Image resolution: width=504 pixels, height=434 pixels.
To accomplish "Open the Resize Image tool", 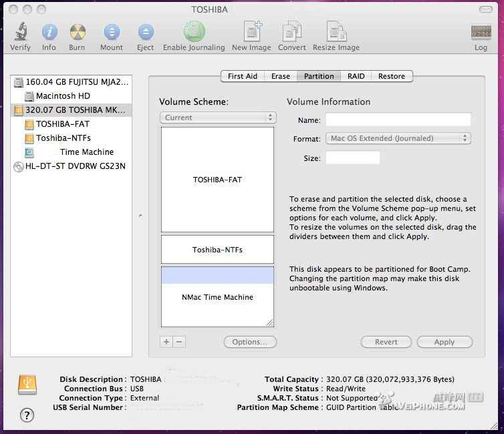I will pos(336,32).
